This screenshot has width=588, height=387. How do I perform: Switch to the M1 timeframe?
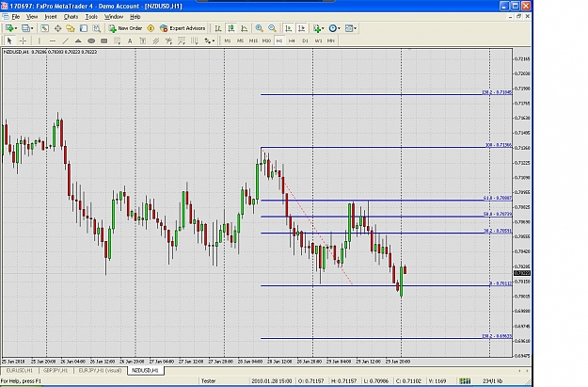[228, 40]
